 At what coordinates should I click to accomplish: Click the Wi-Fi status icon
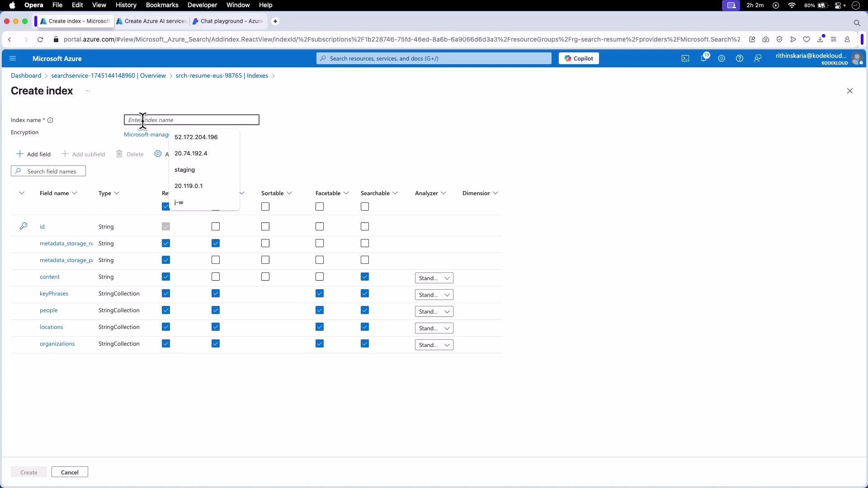point(792,5)
